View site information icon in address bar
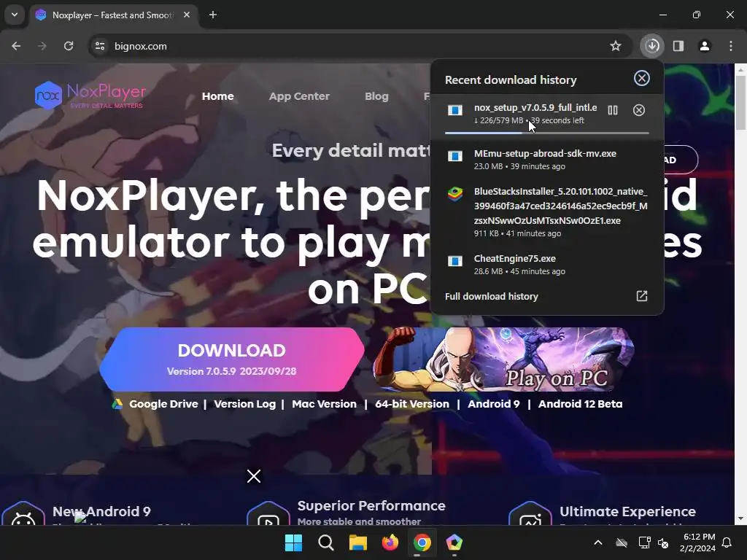 click(x=100, y=46)
